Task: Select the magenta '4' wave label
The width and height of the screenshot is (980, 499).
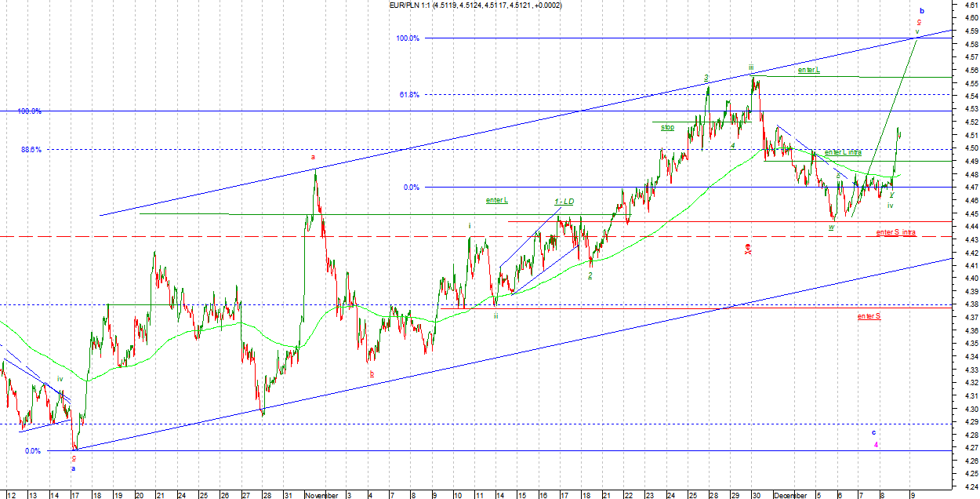Action: click(x=877, y=444)
